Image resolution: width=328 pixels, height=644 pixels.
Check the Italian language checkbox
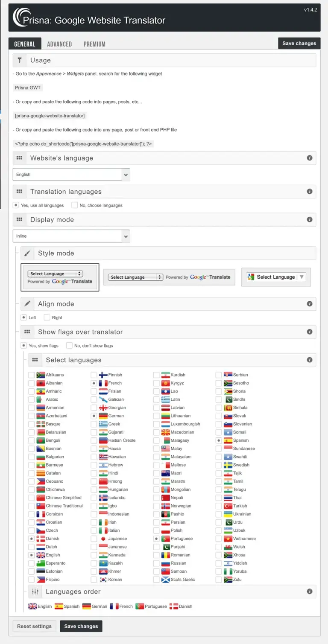94,530
